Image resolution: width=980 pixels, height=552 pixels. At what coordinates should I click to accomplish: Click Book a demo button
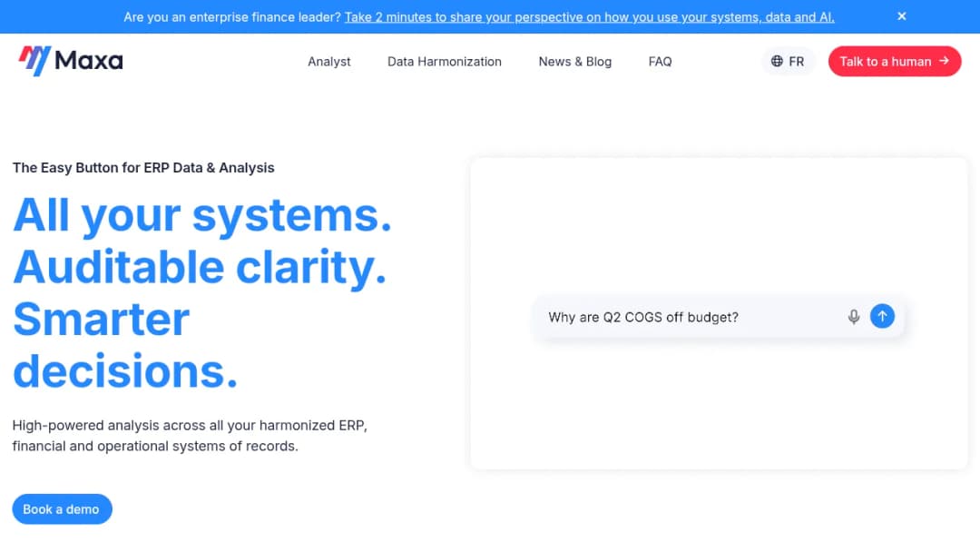pos(62,508)
